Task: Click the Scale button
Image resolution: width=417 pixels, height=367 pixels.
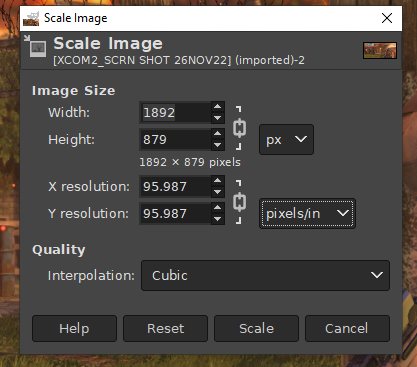Action: tap(256, 328)
